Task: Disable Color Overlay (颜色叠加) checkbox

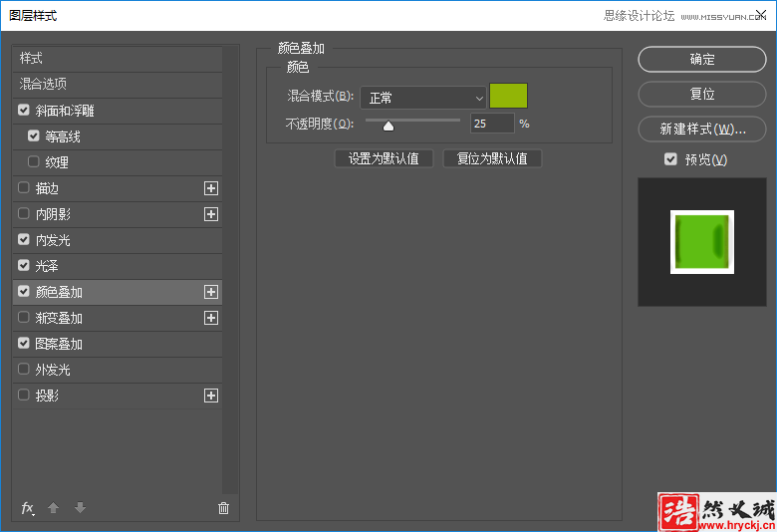Action: click(x=23, y=291)
